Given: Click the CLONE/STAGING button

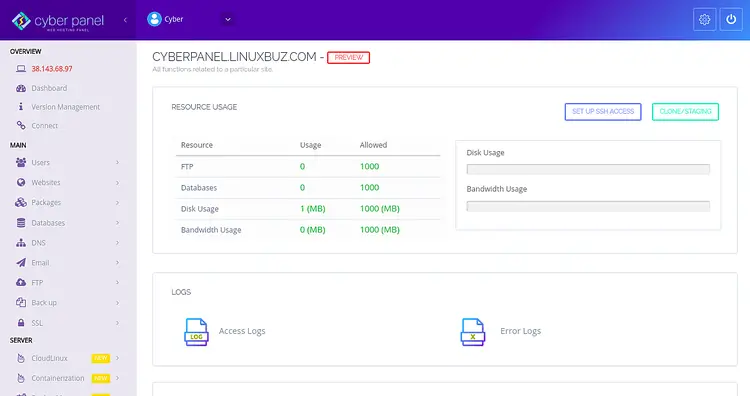Looking at the screenshot, I should pos(685,111).
